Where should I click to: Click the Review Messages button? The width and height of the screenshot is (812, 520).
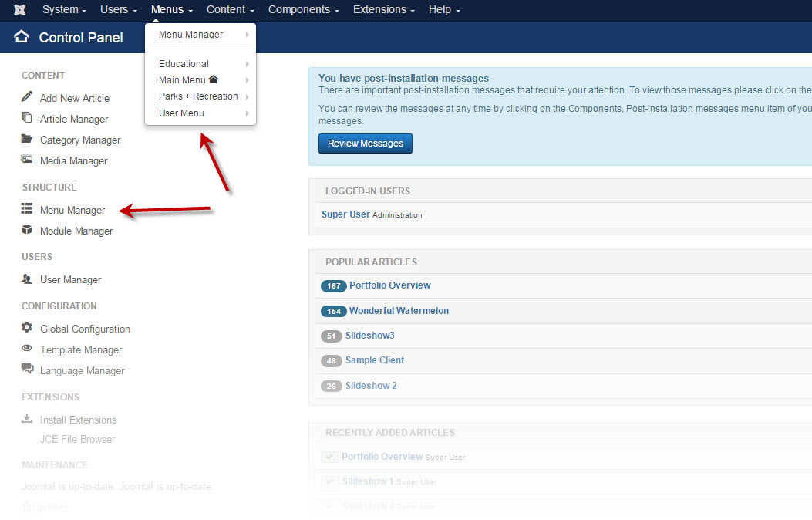[365, 144]
